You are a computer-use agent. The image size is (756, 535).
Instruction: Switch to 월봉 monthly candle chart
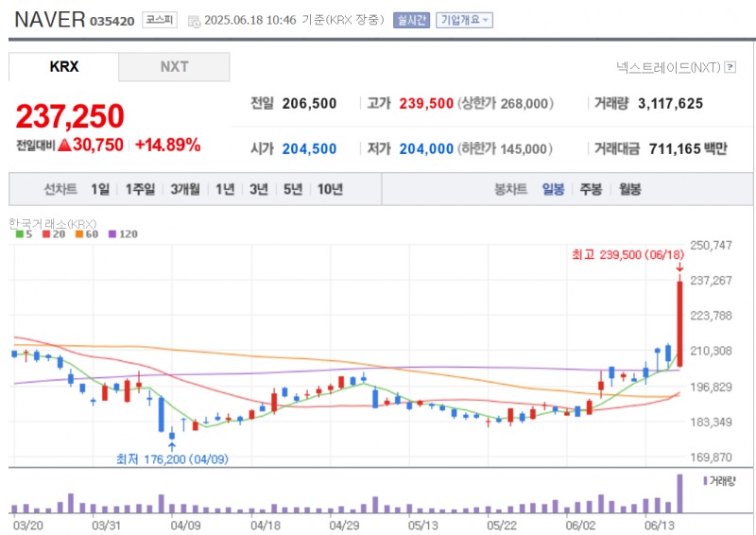click(629, 189)
